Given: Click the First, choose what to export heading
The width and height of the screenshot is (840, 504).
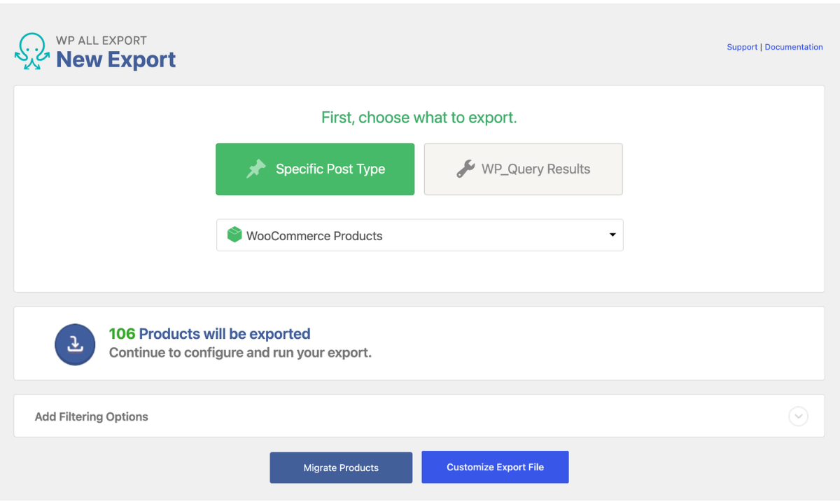Looking at the screenshot, I should pyautogui.click(x=419, y=118).
